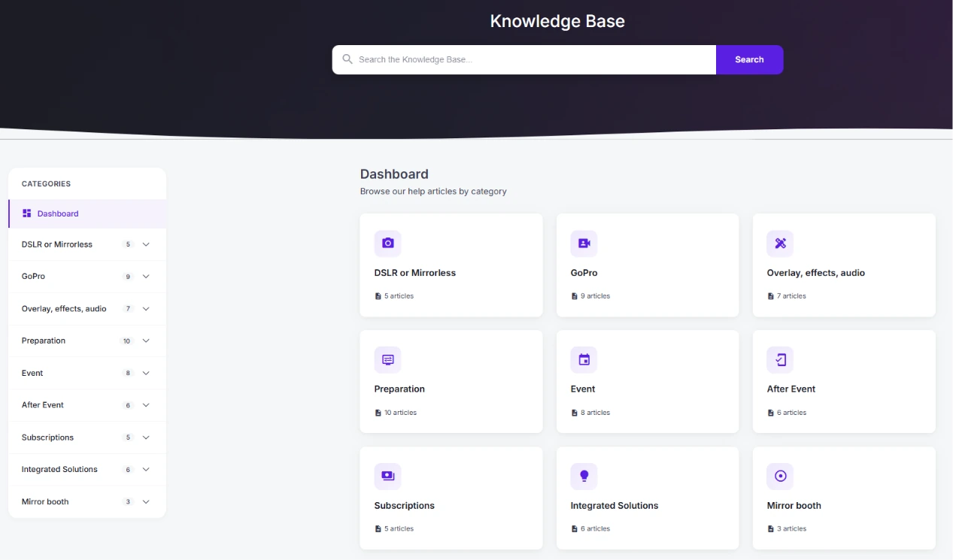
Task: Click the Search the Knowledge Base field
Action: [x=524, y=59]
